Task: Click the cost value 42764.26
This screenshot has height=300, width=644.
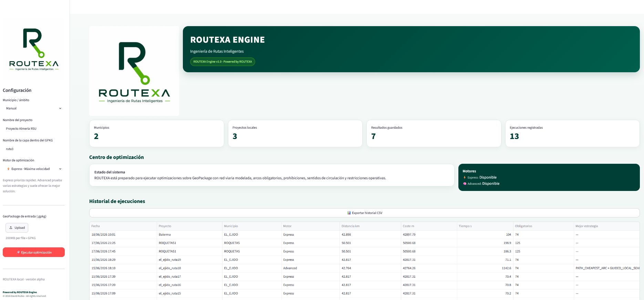Action: [x=429, y=268]
